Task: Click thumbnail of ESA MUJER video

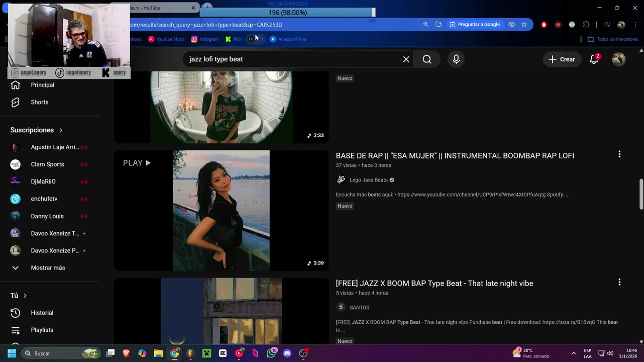Action: (x=221, y=211)
